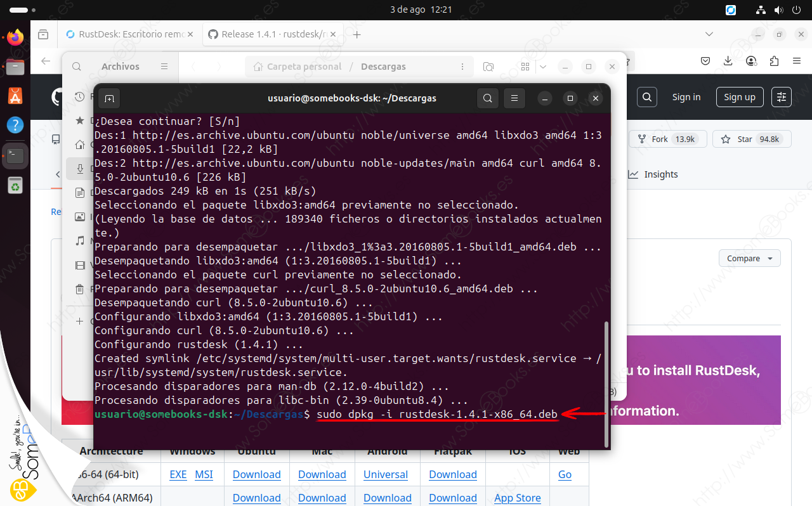Open the Web Go link
This screenshot has width=812, height=506.
click(565, 474)
